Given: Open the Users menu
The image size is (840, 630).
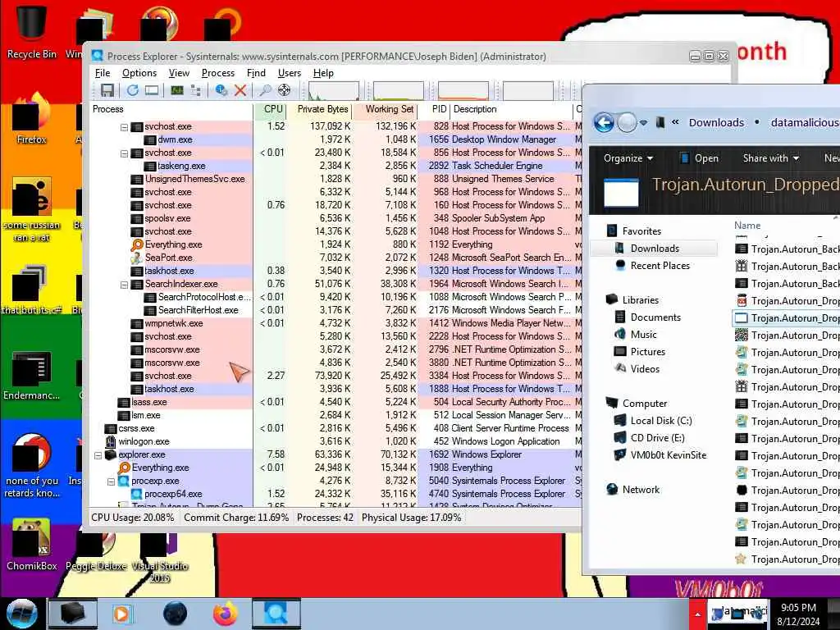Looking at the screenshot, I should coord(290,73).
